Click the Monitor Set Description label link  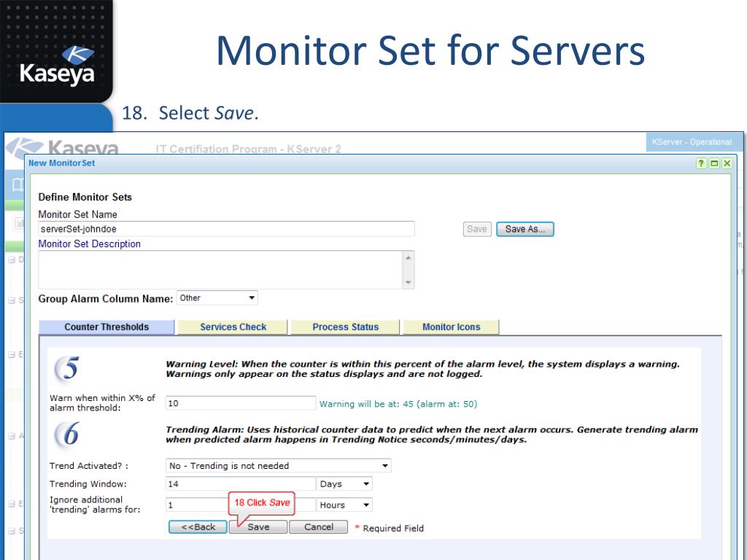[90, 244]
